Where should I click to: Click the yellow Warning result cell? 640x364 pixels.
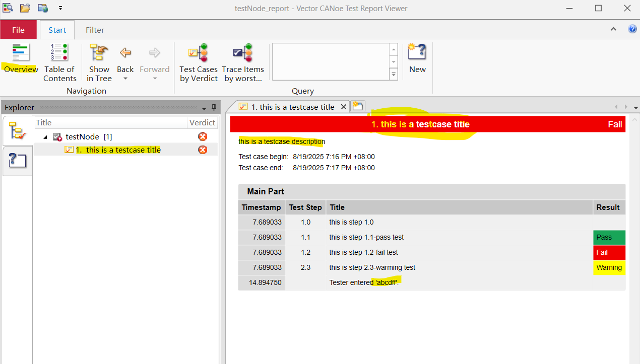click(609, 267)
